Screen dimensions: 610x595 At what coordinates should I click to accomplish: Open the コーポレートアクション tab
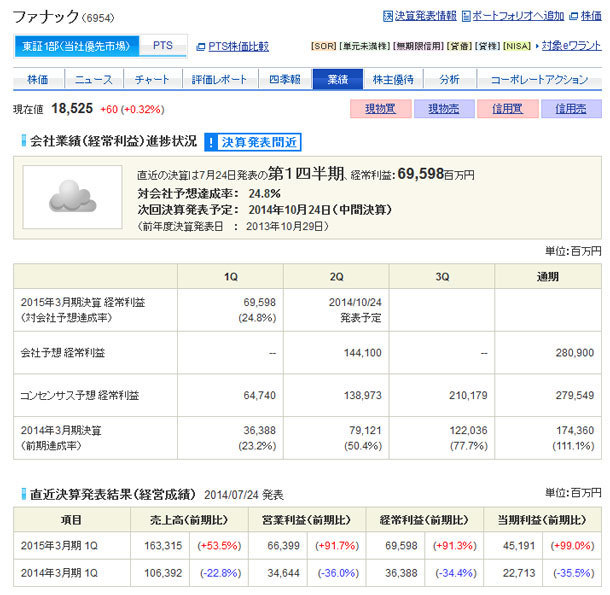(x=539, y=79)
